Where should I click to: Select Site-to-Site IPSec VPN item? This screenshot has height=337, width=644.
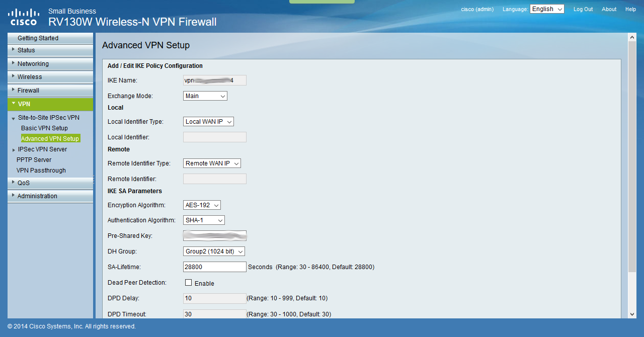49,118
